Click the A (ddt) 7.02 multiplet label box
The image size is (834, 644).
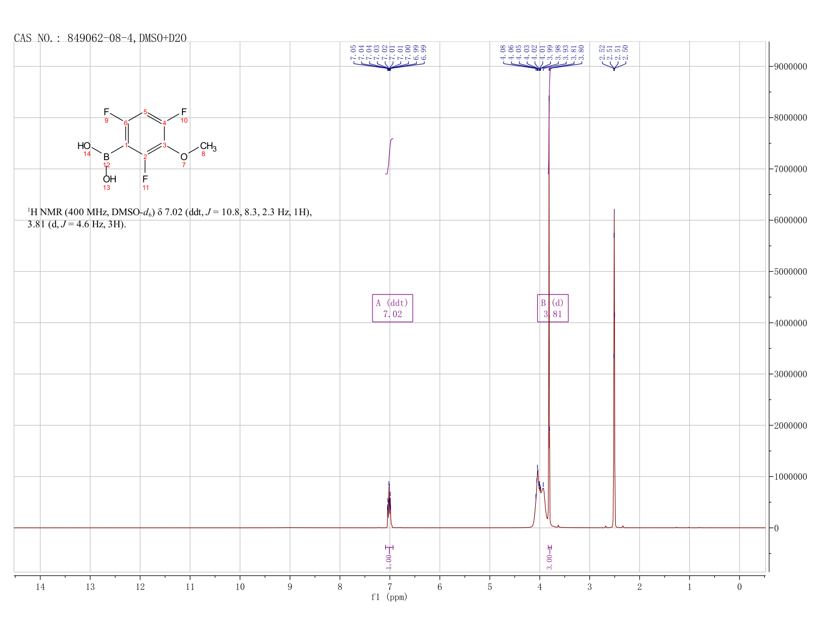coord(392,308)
